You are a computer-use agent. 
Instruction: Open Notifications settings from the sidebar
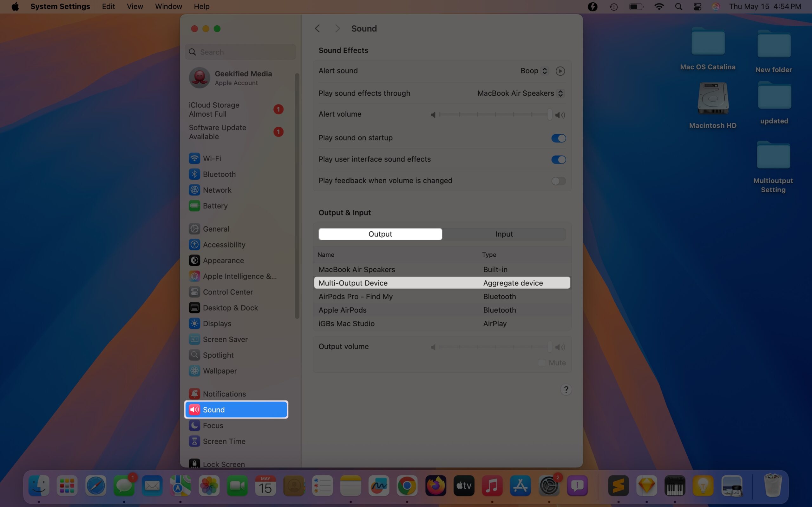pyautogui.click(x=224, y=394)
